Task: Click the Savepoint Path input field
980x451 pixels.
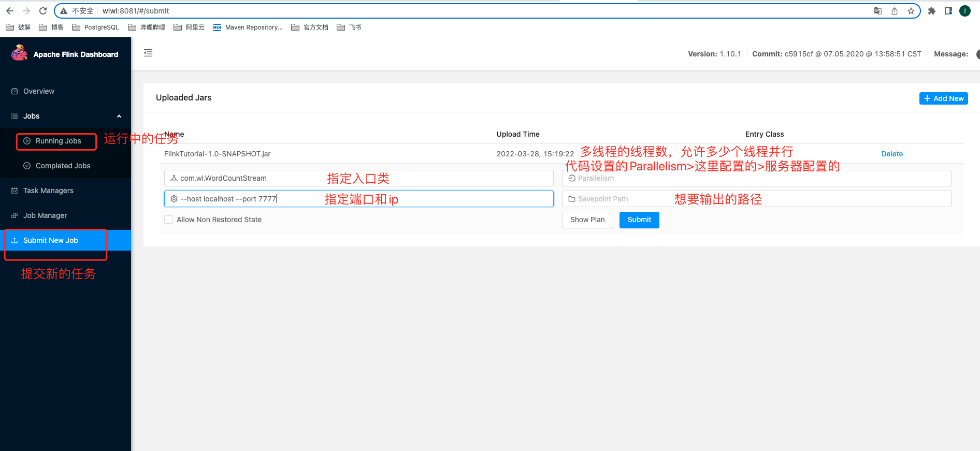Action: tap(756, 199)
